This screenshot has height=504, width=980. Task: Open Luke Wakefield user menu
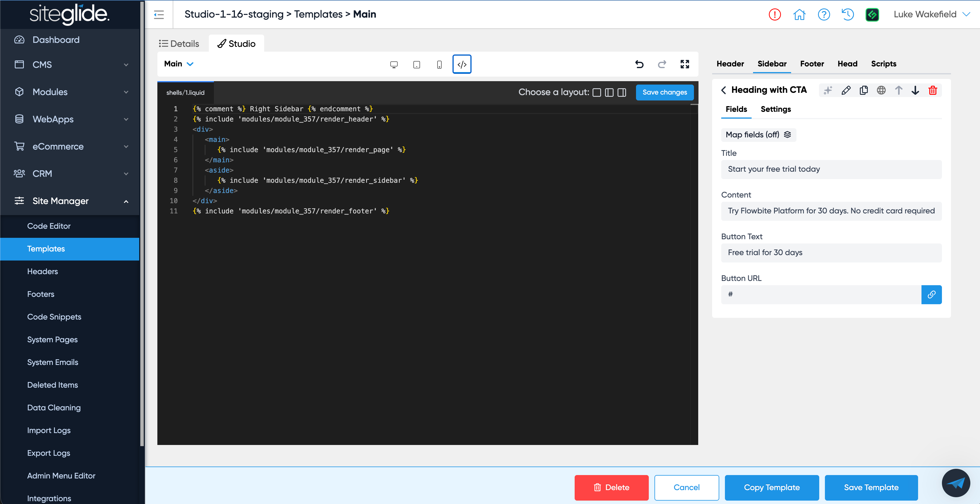pos(932,14)
